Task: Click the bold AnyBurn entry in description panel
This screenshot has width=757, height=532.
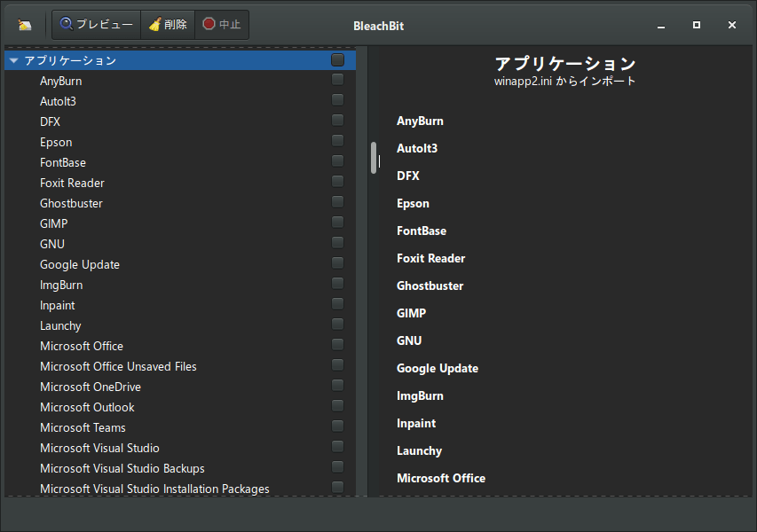Action: pos(420,121)
